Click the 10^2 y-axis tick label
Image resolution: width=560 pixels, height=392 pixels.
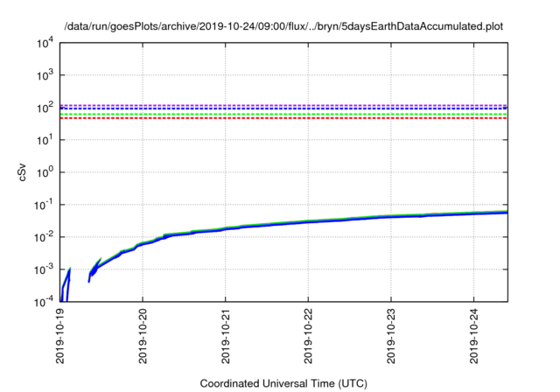[45, 108]
